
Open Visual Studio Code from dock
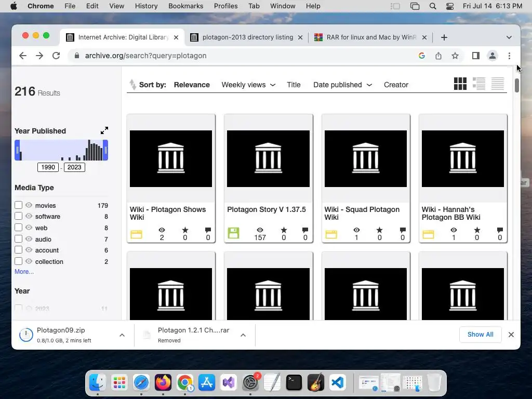coord(337,383)
